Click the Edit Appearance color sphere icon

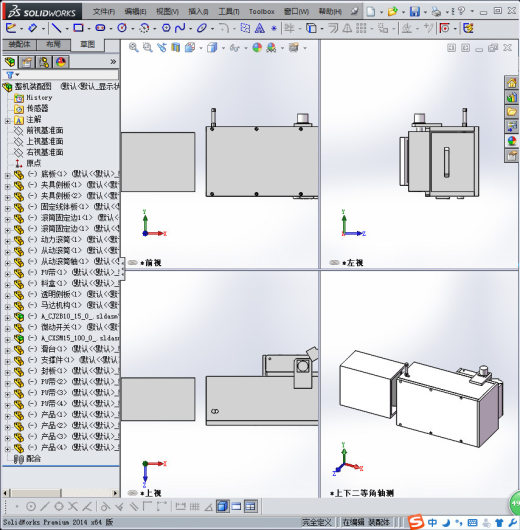(x=257, y=48)
